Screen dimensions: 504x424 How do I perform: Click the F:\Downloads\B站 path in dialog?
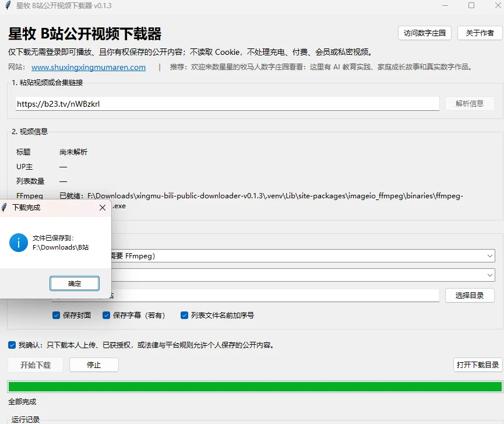tap(61, 247)
